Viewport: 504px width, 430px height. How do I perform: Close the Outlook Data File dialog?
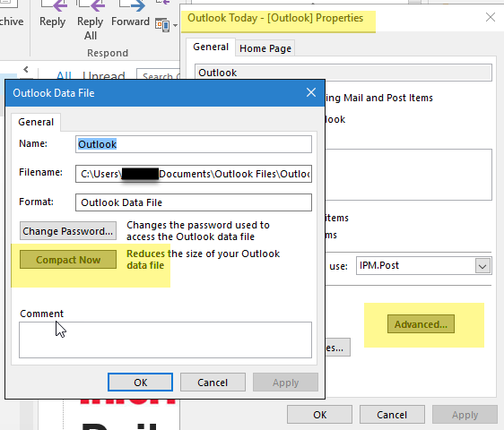(311, 92)
